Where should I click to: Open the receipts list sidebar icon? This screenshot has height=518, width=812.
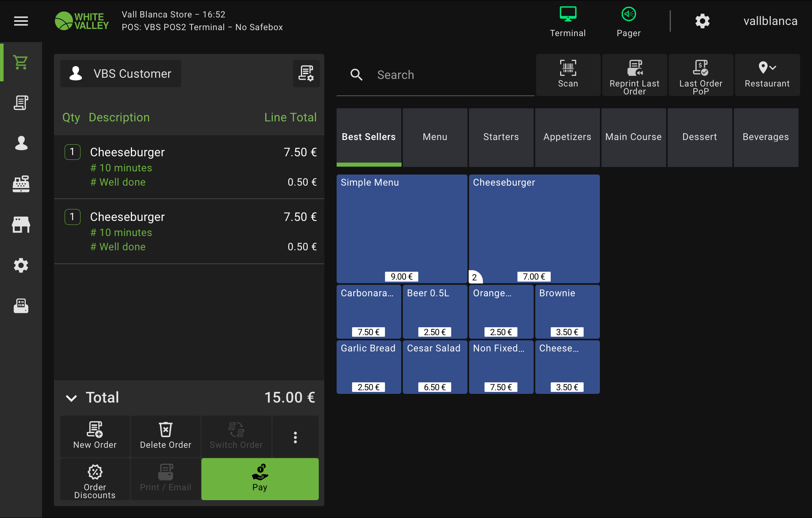click(x=21, y=103)
